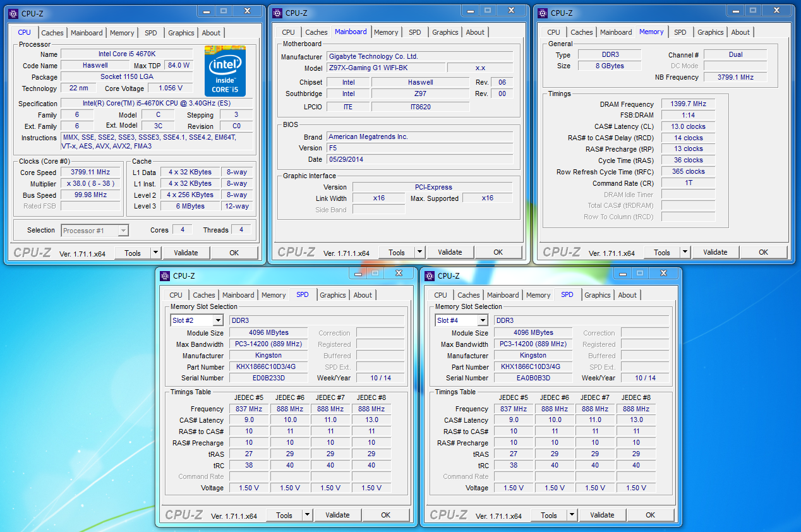Click OK in Memory window
The height and width of the screenshot is (532, 801).
pos(764,252)
